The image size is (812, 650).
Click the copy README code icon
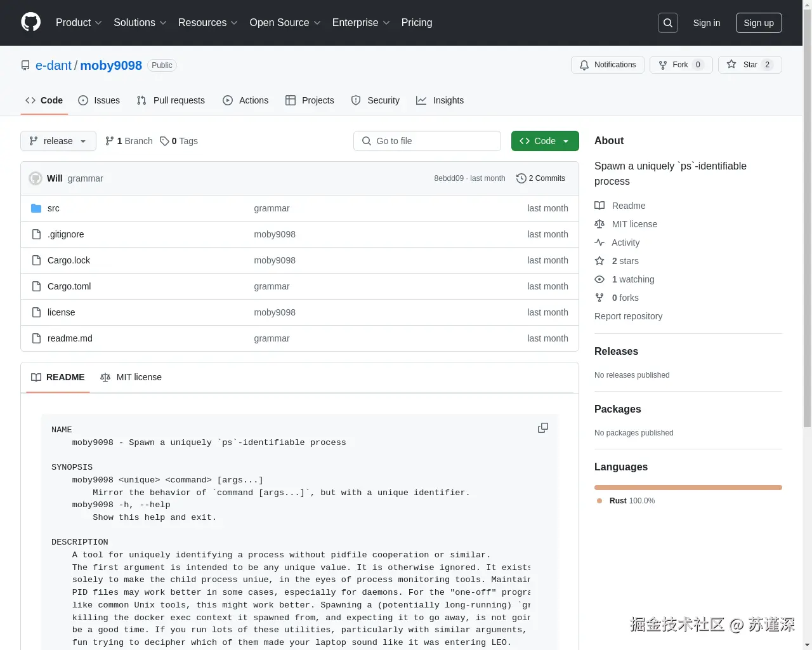pos(543,428)
